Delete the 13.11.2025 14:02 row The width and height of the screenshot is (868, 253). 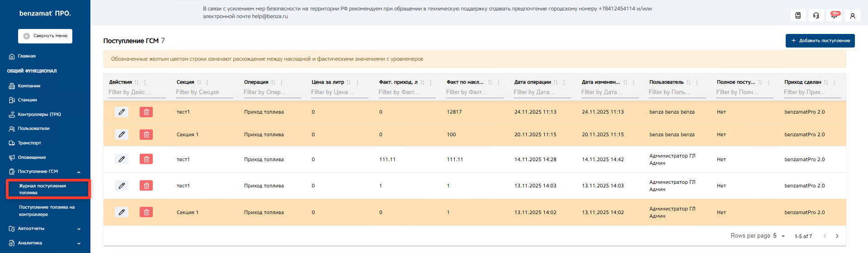(x=146, y=212)
